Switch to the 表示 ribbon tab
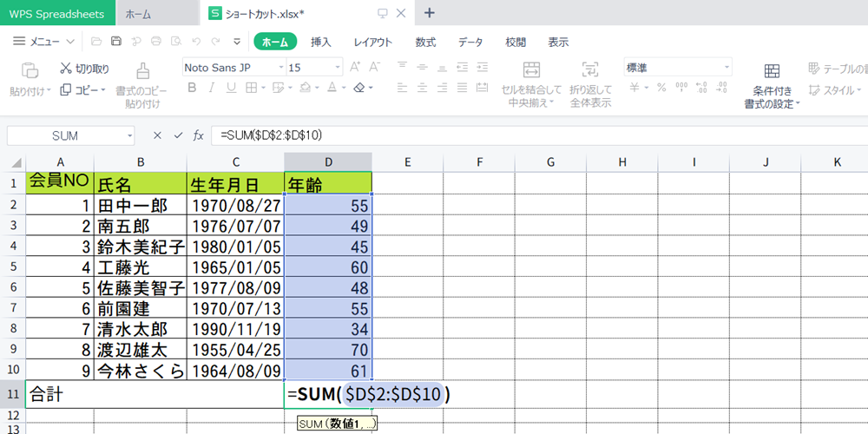 click(x=558, y=42)
